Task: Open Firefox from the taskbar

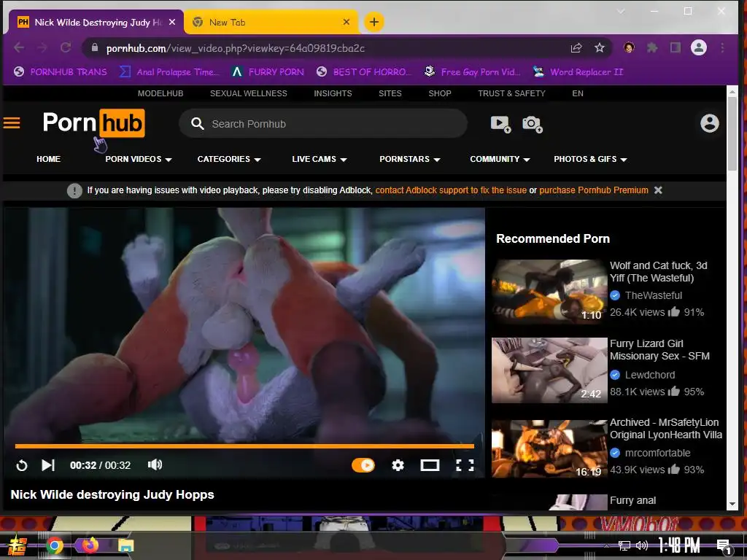Action: point(90,545)
